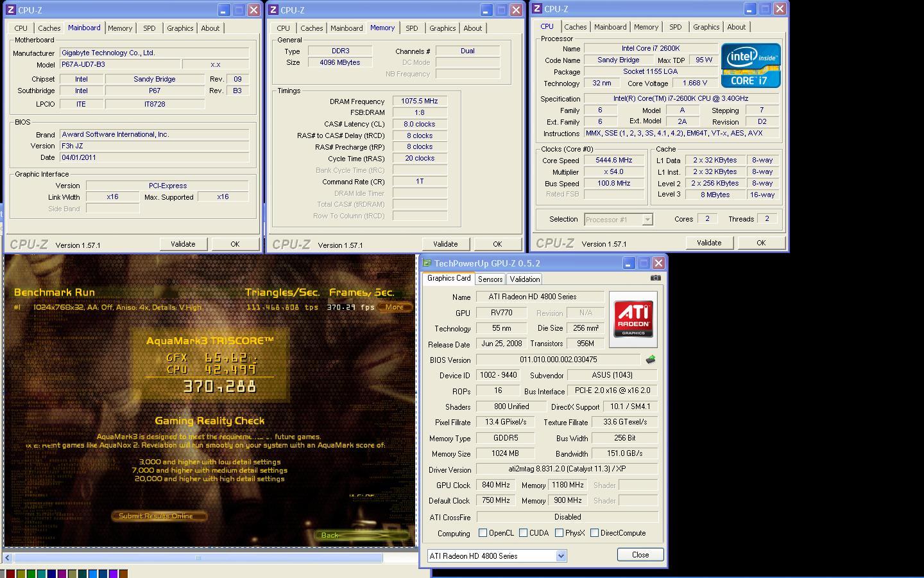Viewport: 924px width, 578px height.
Task: Minimize the GPU-Z window
Action: point(628,263)
